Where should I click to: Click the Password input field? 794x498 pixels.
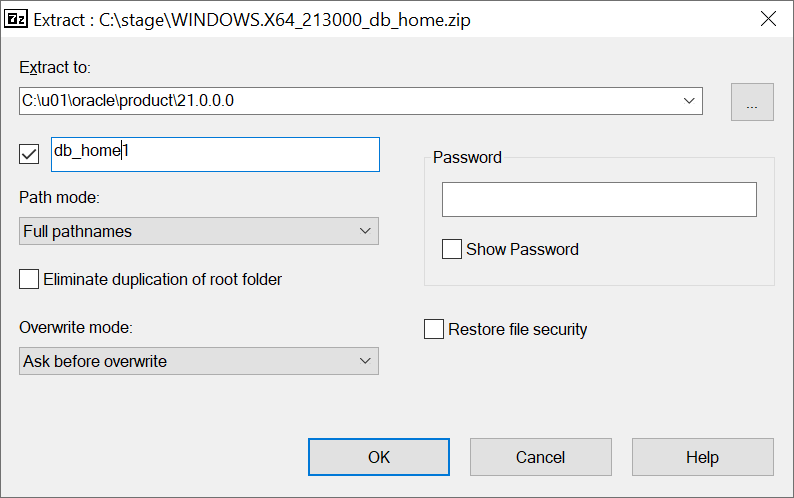[x=599, y=200]
